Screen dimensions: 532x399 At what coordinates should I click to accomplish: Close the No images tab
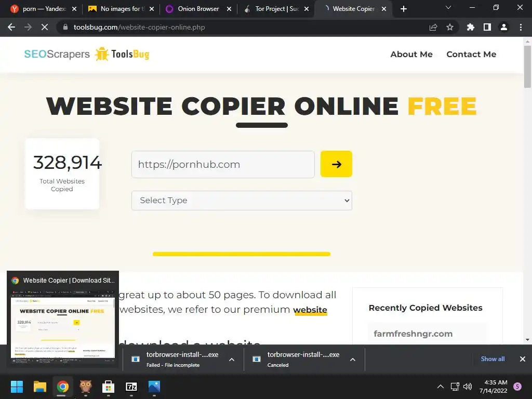pyautogui.click(x=152, y=9)
